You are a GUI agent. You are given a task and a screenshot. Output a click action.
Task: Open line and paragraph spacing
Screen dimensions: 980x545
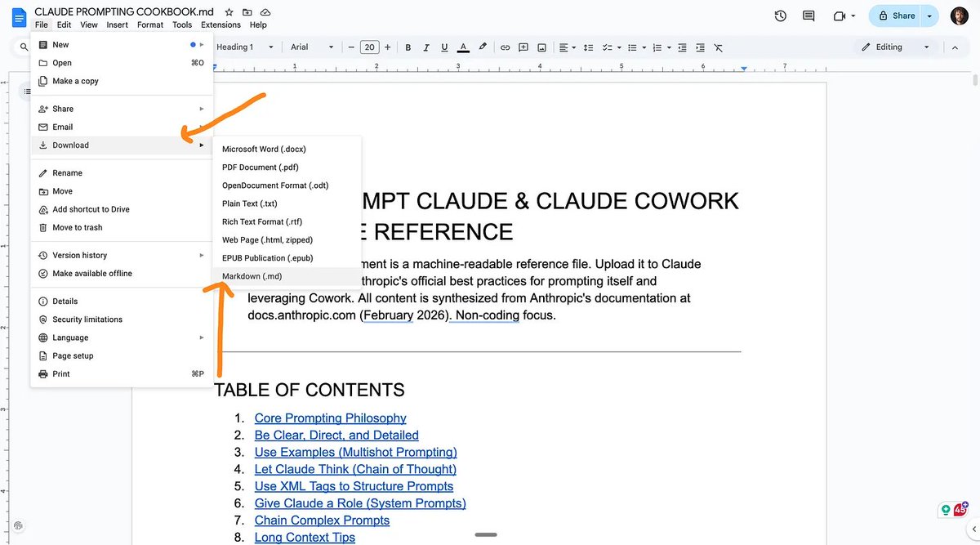pos(587,47)
